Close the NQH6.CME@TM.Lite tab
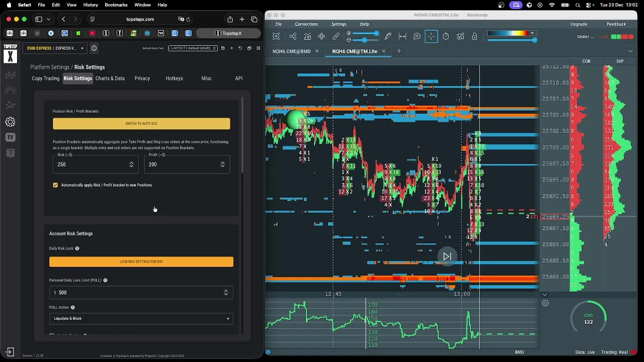 pos(383,51)
